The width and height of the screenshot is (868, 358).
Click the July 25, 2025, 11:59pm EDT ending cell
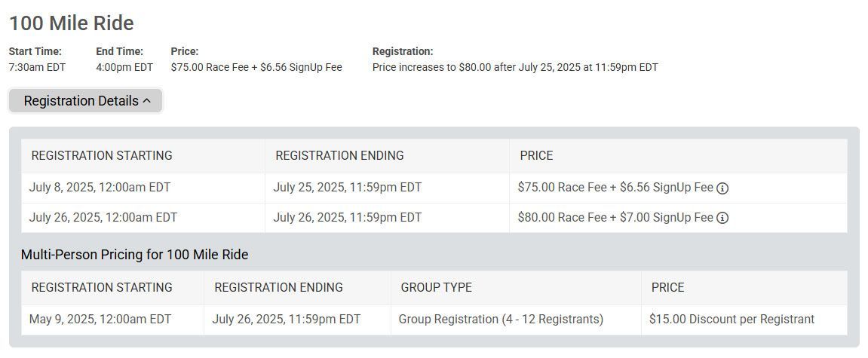tap(387, 188)
